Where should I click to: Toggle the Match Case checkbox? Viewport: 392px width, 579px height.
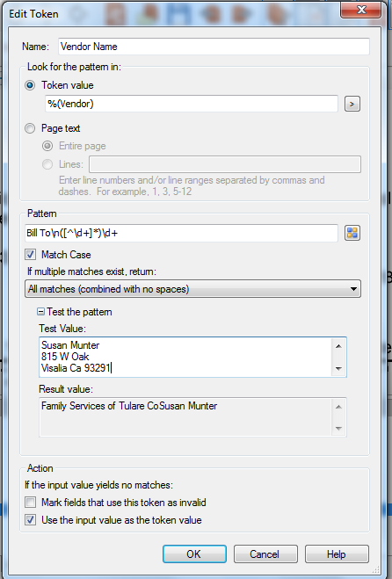click(30, 254)
